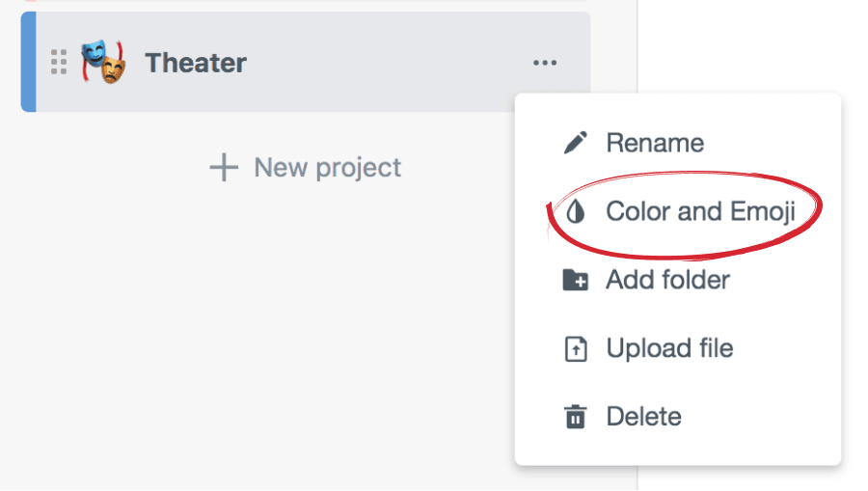
Task: Click the Theater masks emoji
Action: [103, 63]
